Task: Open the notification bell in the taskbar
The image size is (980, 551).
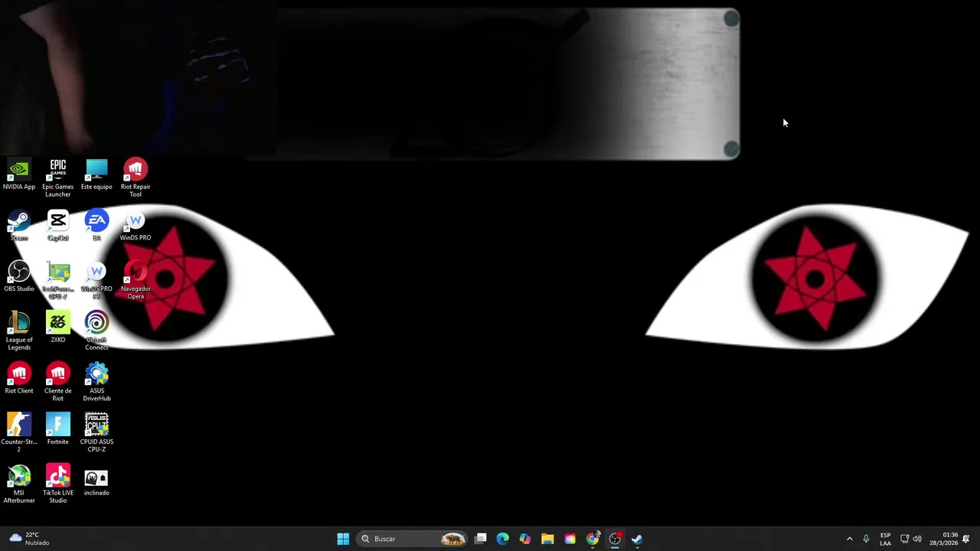Action: tap(966, 539)
